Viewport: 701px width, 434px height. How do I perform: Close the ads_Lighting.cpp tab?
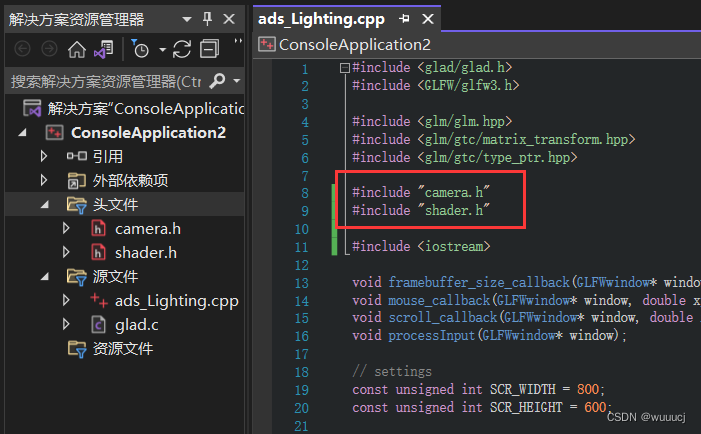coord(428,19)
